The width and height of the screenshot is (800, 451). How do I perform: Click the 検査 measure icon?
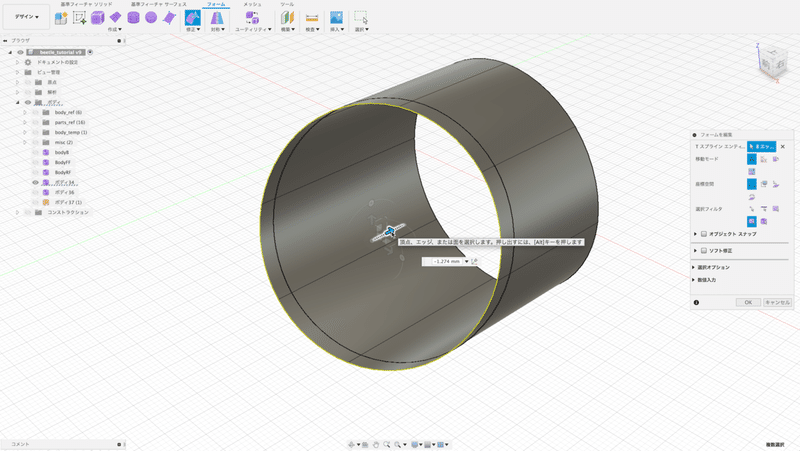(x=312, y=18)
